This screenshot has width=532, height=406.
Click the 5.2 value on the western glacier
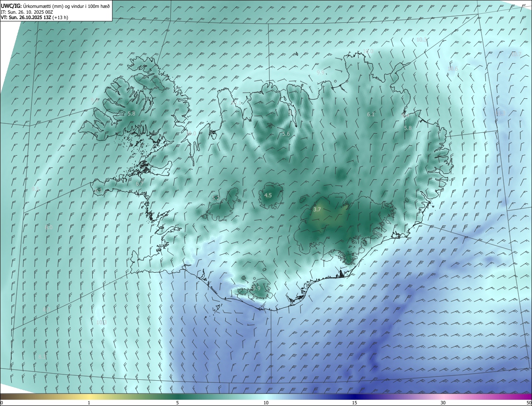[216, 198]
